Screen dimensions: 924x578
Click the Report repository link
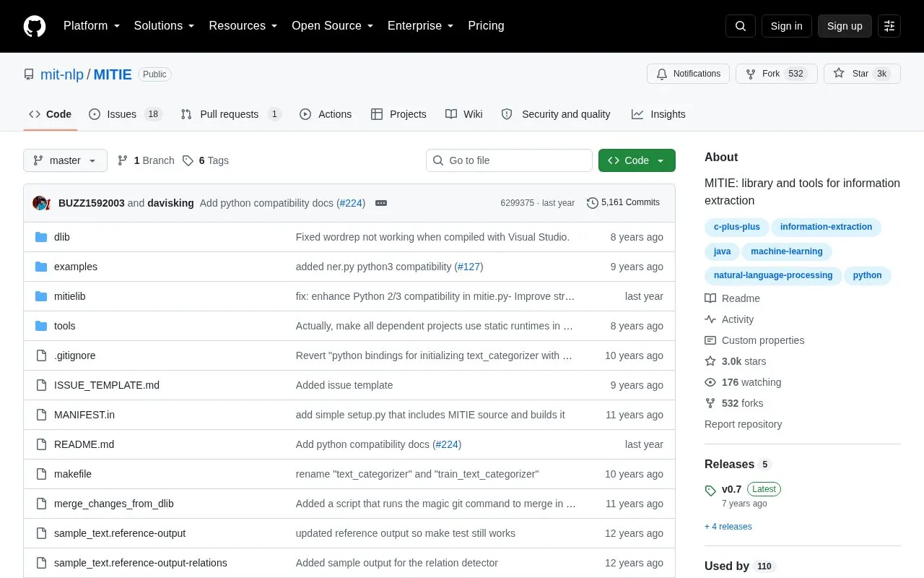743,424
